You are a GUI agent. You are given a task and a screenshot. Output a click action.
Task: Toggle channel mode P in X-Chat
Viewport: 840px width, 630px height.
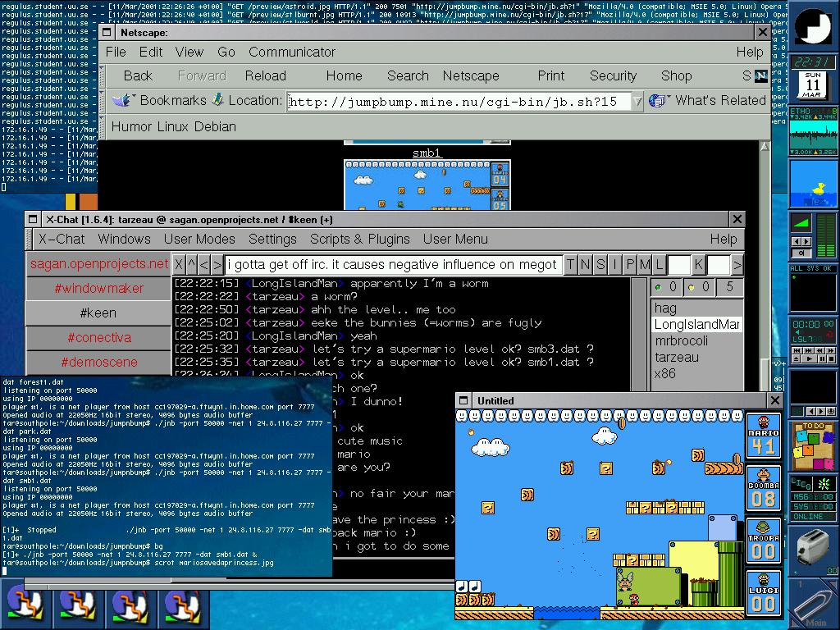click(x=629, y=265)
